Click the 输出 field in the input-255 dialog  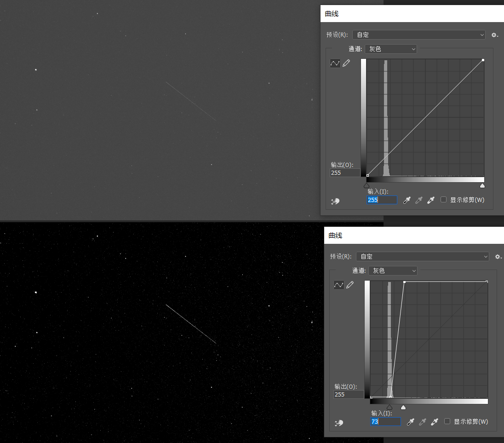click(345, 173)
